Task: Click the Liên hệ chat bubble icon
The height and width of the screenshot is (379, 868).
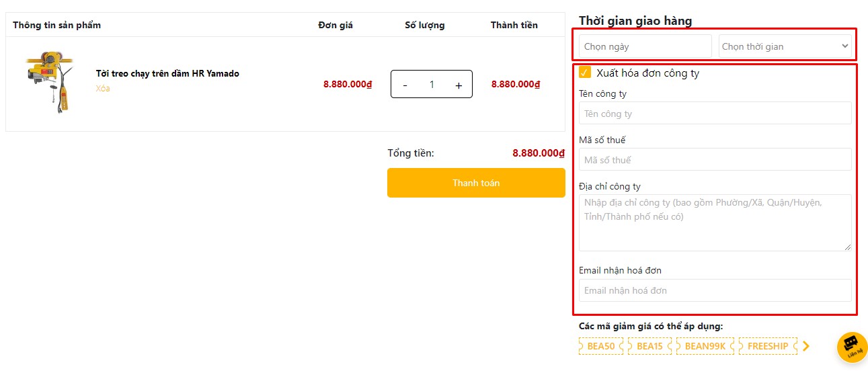Action: pyautogui.click(x=852, y=347)
